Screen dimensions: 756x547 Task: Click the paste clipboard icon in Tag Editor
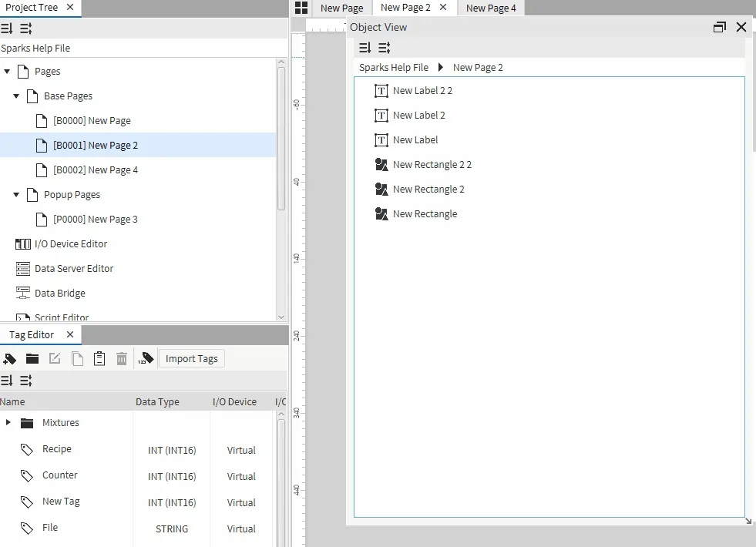pos(99,359)
